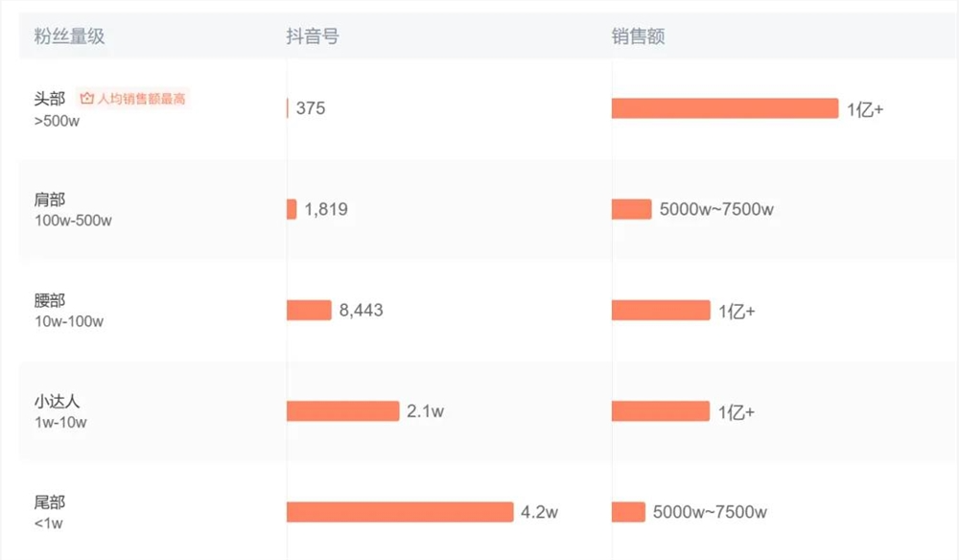Select the 头部 row label
This screenshot has width=959, height=560.
pos(50,99)
